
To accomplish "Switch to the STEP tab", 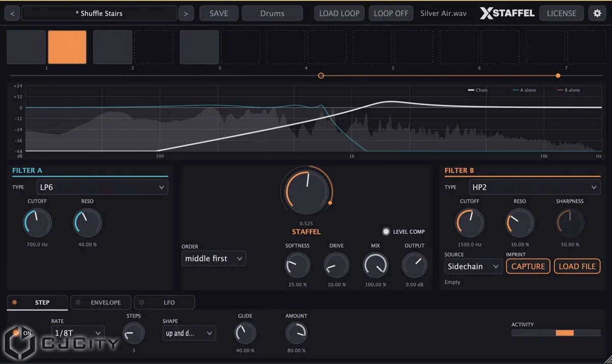I will pos(37,302).
